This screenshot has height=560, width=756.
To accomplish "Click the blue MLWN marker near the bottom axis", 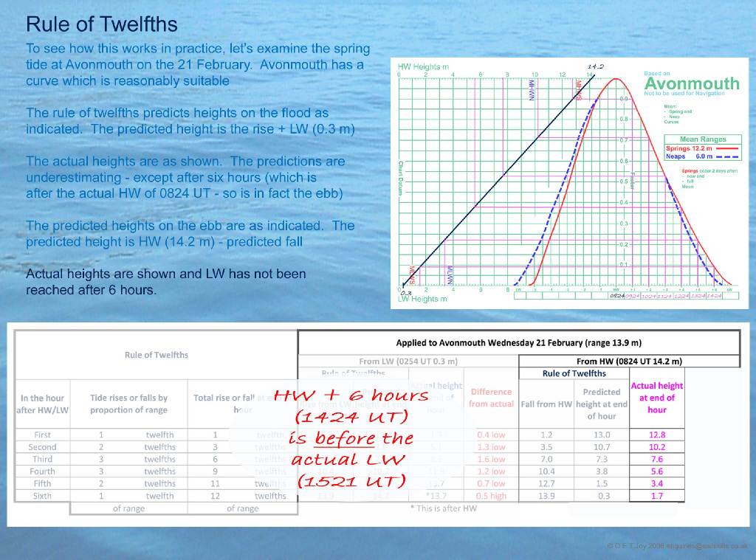I will pyautogui.click(x=448, y=274).
